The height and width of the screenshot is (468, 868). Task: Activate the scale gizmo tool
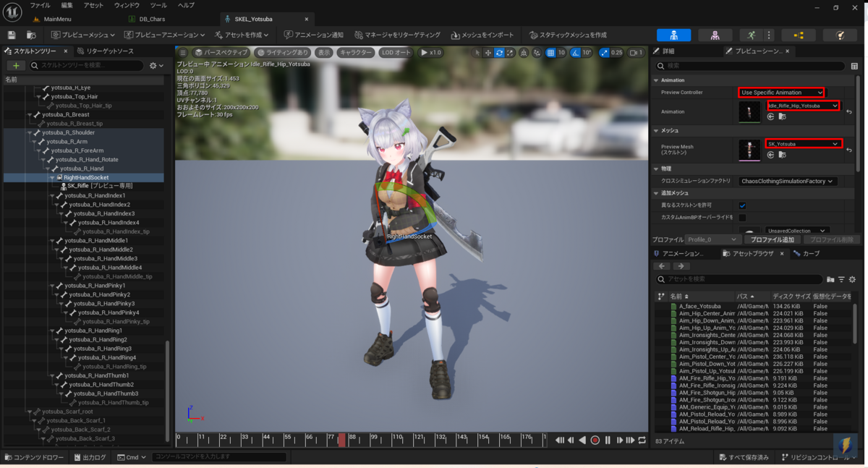(x=510, y=52)
